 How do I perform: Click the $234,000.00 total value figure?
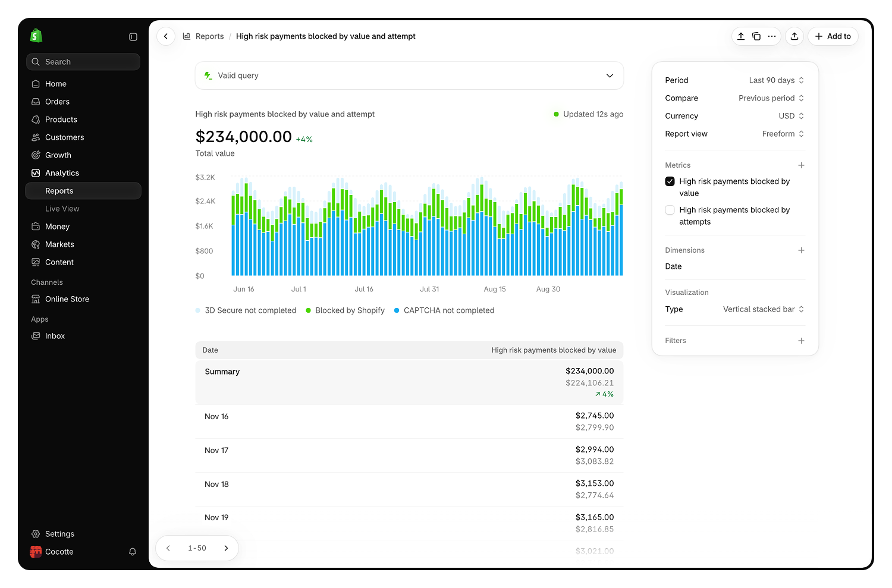tap(243, 137)
